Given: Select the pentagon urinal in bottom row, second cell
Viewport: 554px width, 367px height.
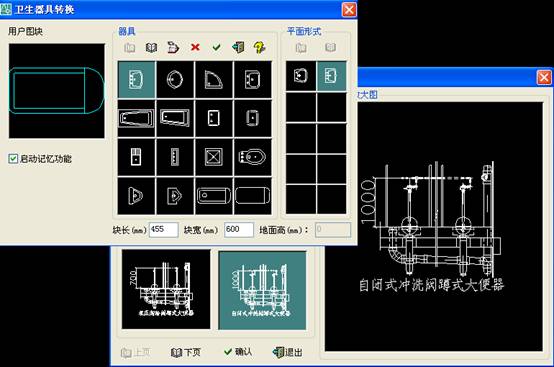Looking at the screenshot, I should click(175, 196).
